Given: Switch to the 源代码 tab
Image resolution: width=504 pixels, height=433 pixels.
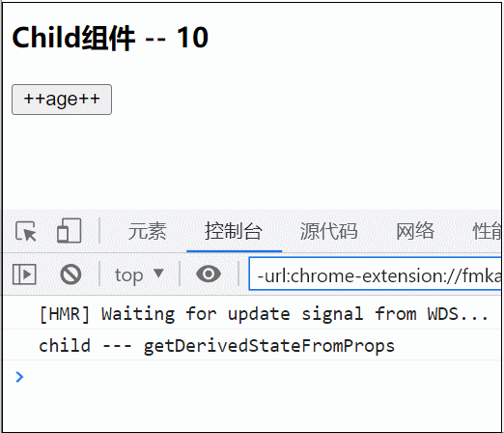Looking at the screenshot, I should point(328,231).
